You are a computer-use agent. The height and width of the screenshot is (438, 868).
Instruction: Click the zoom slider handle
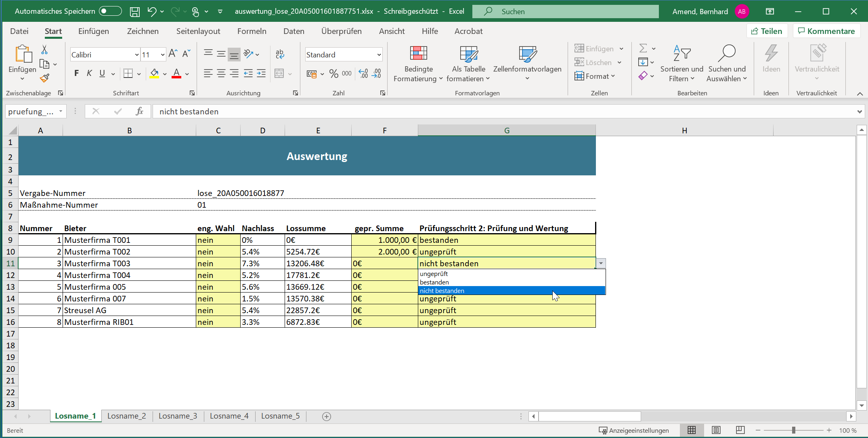[793, 430]
